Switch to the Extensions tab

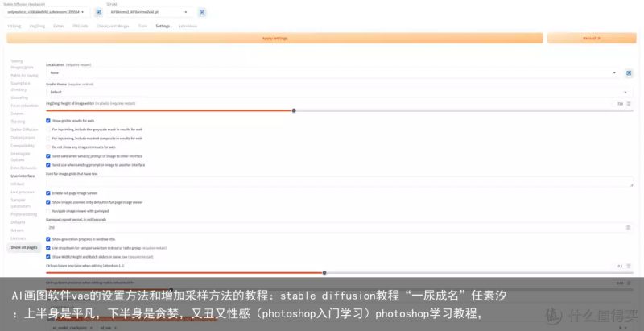pos(188,26)
